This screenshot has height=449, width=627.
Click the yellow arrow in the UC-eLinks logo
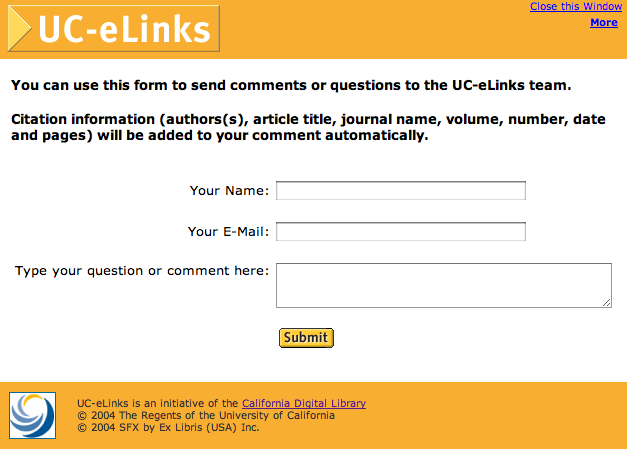19,28
